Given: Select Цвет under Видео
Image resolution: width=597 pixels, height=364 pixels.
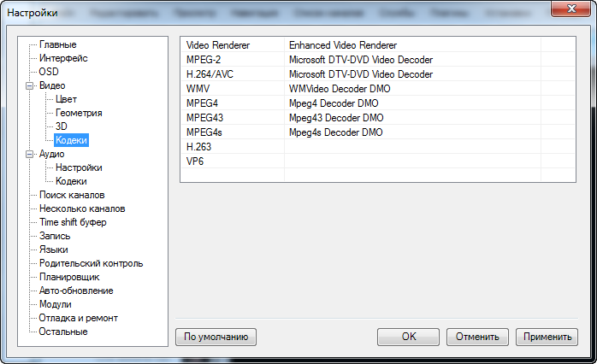Looking at the screenshot, I should click(x=66, y=99).
